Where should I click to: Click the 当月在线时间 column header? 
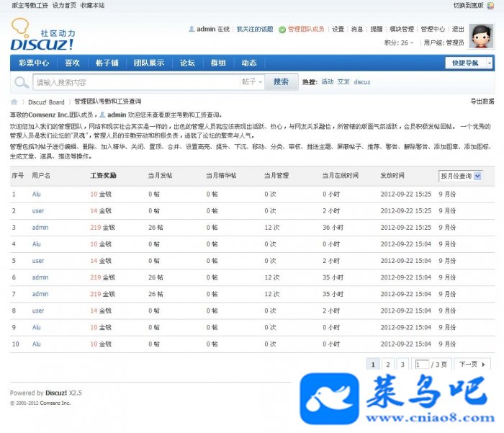pyautogui.click(x=341, y=176)
